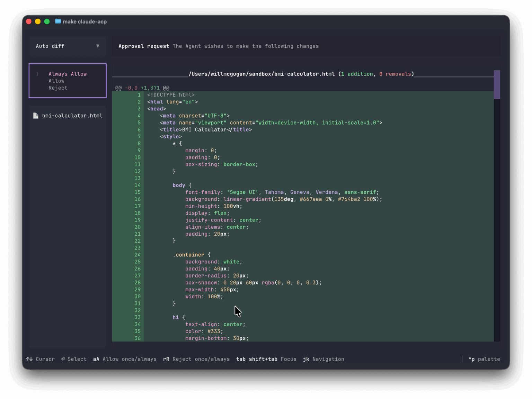Click the up/down Cursor icon in the footer
Image resolution: width=532 pixels, height=399 pixels.
tap(29, 359)
